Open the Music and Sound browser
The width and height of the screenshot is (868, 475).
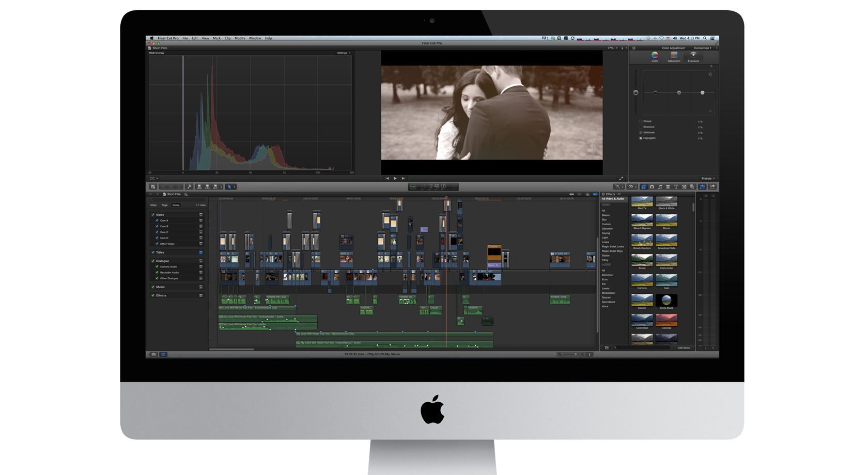(660, 187)
